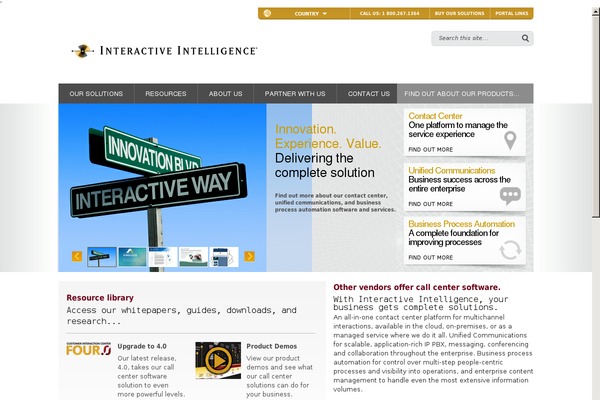Click the location pin icon

tap(510, 140)
